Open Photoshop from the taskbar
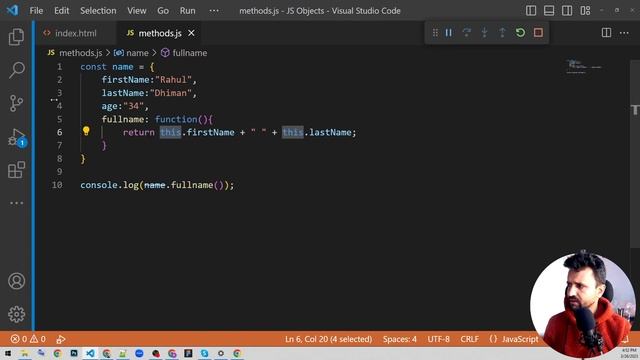 74,353
